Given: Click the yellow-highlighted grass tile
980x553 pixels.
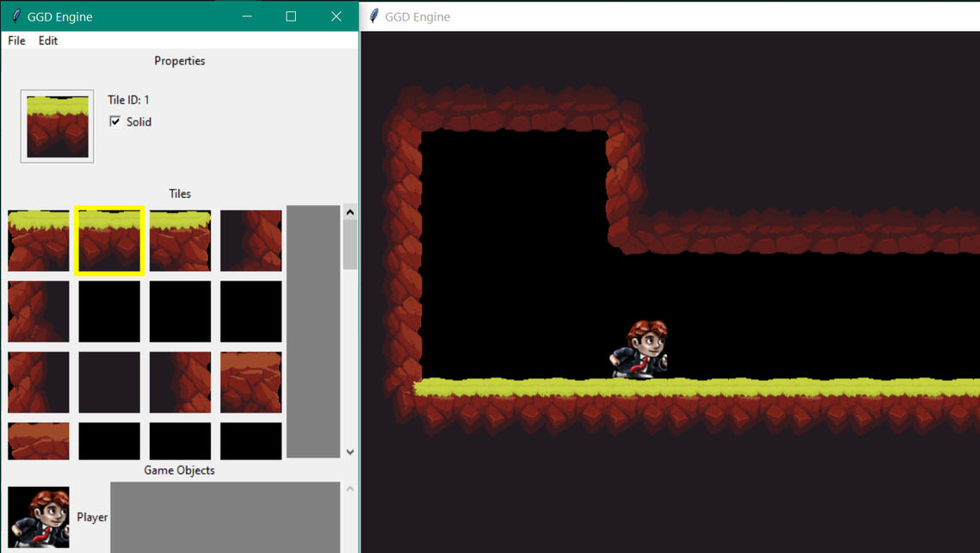Looking at the screenshot, I should tap(109, 241).
